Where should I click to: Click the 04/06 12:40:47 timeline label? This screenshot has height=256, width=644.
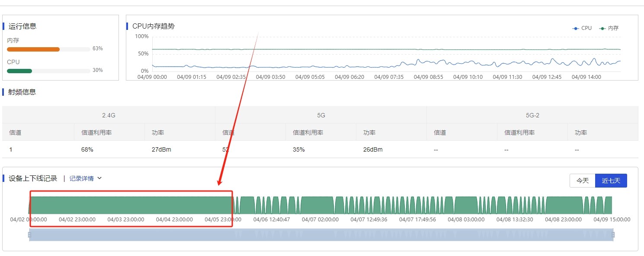272,220
